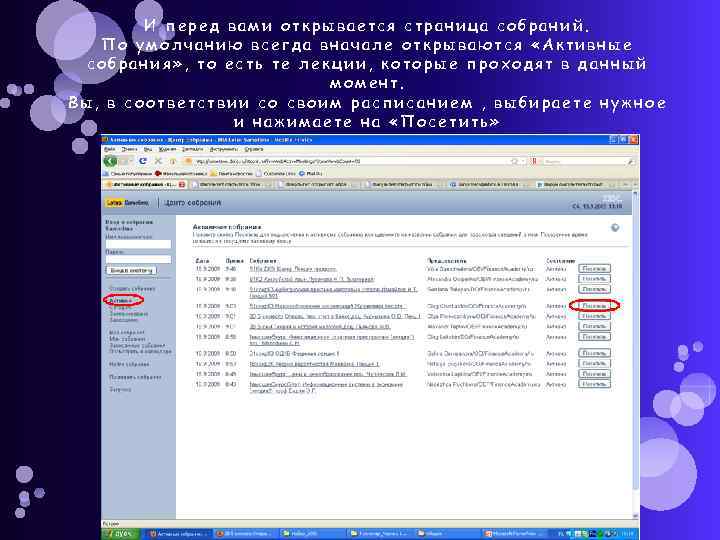Open the 'Создать собрание' sidebar link
The width and height of the screenshot is (720, 540).
coord(132,289)
